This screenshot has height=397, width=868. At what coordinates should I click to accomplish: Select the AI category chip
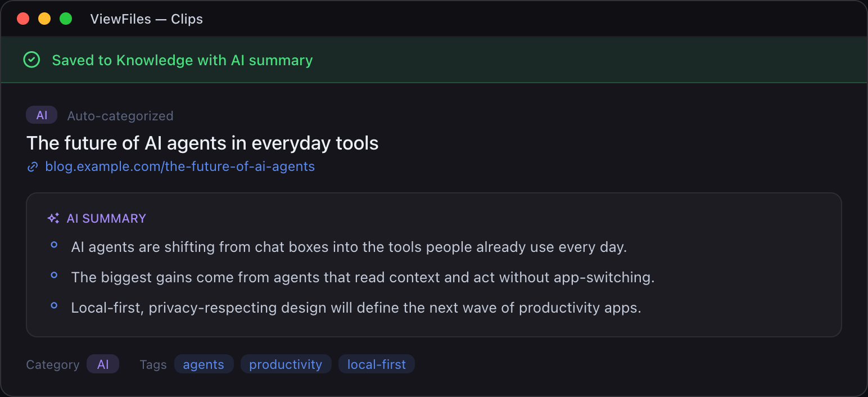tap(103, 364)
